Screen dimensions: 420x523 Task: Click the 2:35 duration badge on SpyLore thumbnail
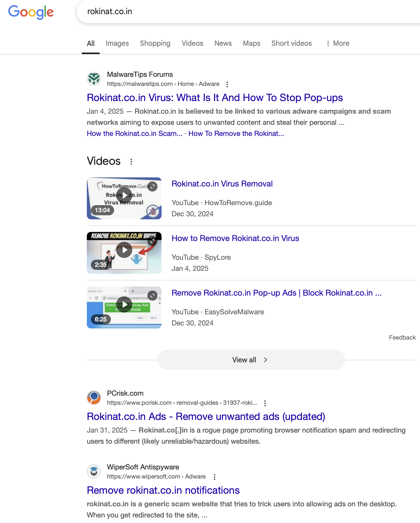tap(101, 265)
